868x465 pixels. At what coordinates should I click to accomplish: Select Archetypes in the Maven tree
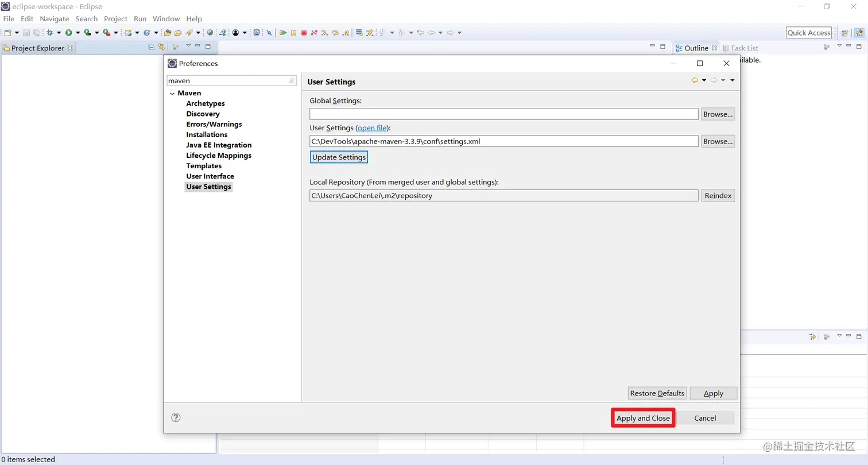pos(206,103)
